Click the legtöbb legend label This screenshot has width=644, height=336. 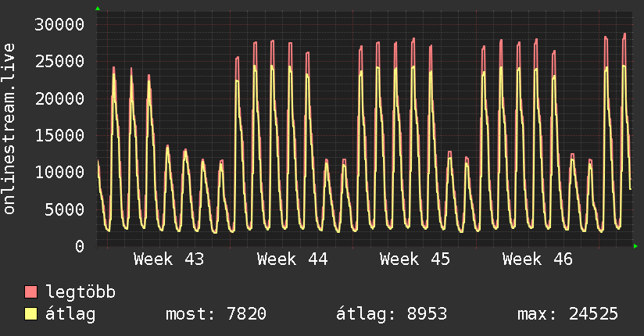tap(80, 291)
